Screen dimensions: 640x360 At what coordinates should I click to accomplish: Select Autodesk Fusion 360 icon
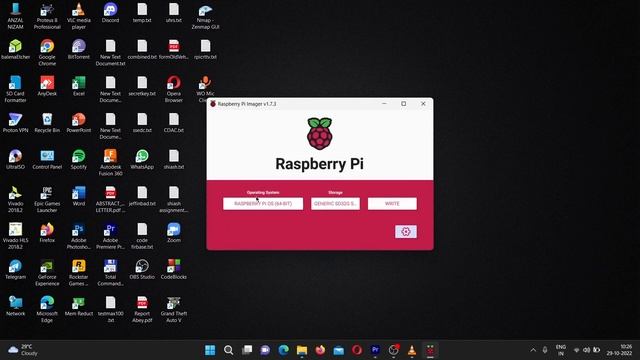[110, 162]
